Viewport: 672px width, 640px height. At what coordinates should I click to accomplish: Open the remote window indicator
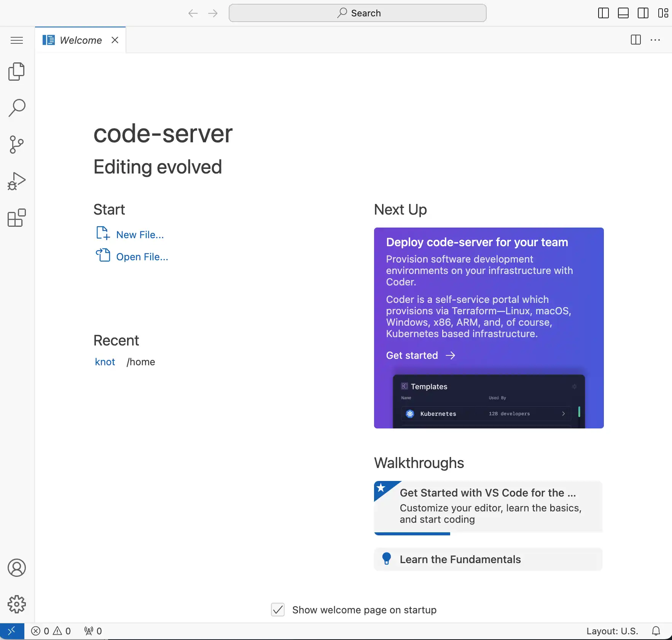coord(12,631)
